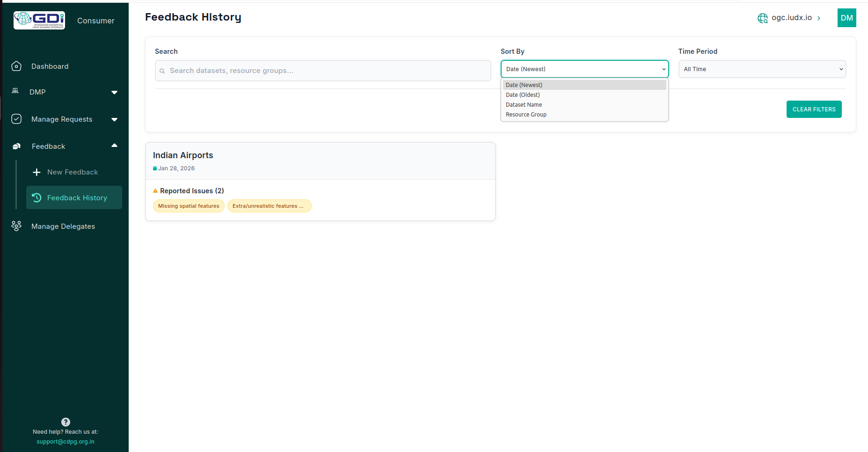868x452 pixels.
Task: Click the Manage Requests checkmark icon
Action: (x=16, y=119)
